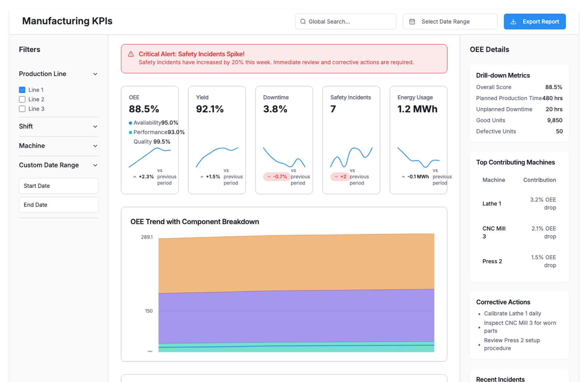
Task: Open the Select Date Range picker
Action: tap(450, 21)
